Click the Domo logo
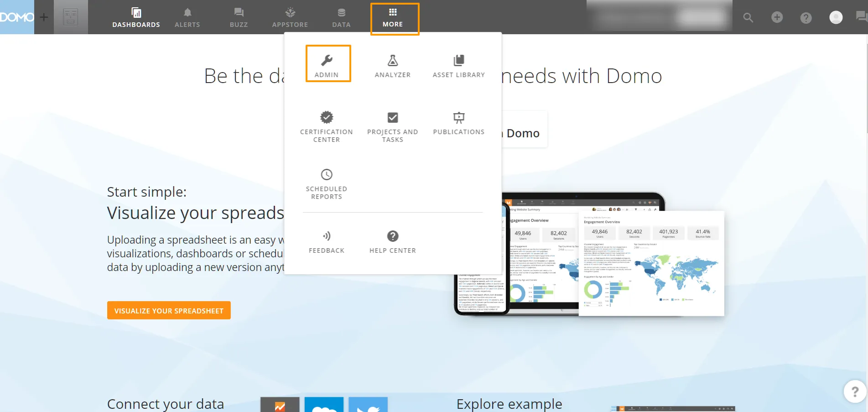 (17, 17)
